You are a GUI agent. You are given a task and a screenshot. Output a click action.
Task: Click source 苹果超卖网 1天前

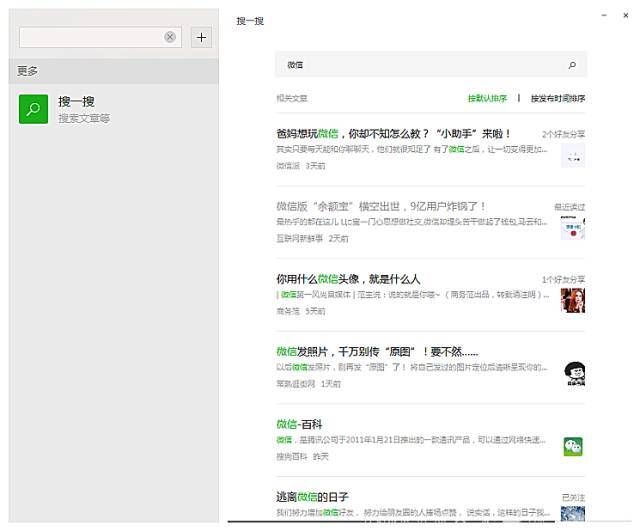[x=309, y=384]
